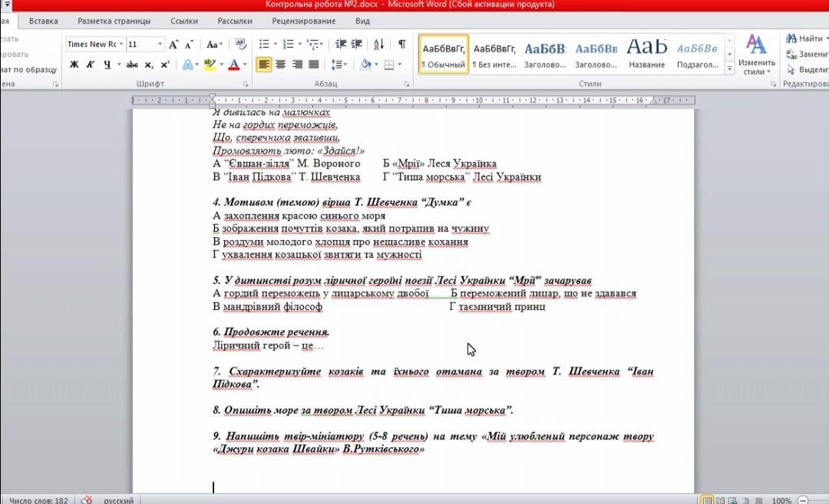
Task: Open quick access toolbar customize arrow
Action: pyautogui.click(x=8, y=5)
